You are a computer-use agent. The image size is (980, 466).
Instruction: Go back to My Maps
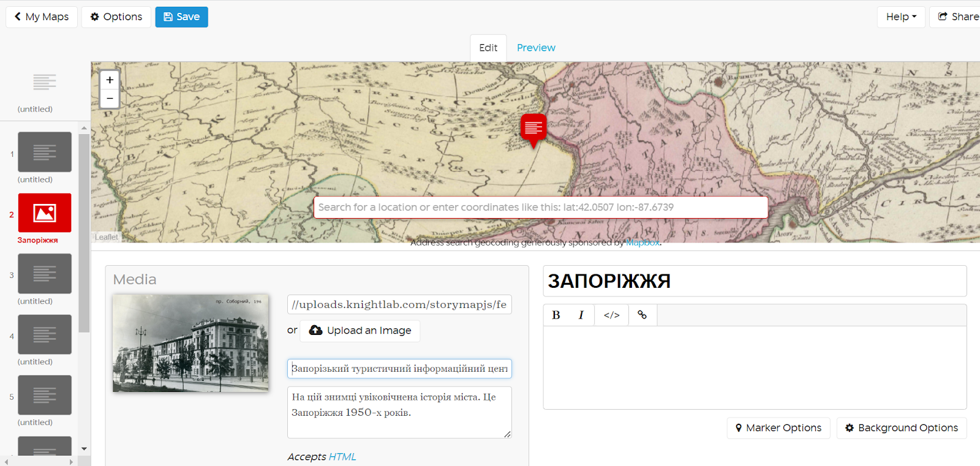tap(42, 17)
